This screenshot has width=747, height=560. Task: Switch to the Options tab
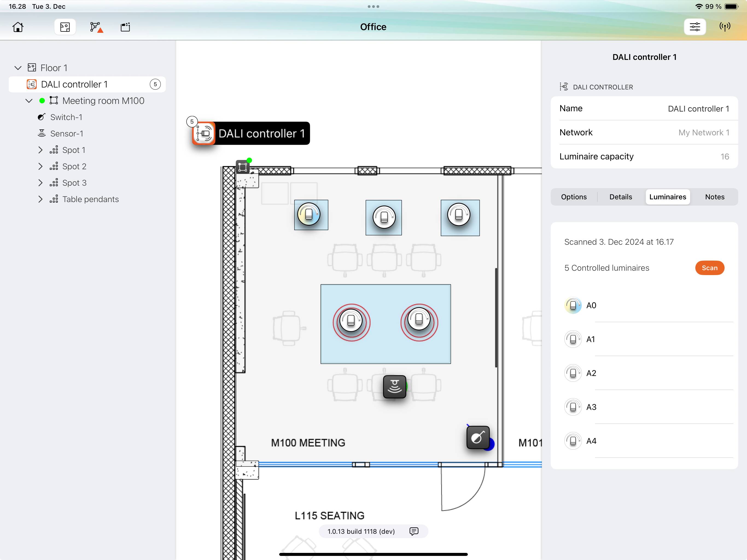pos(573,197)
